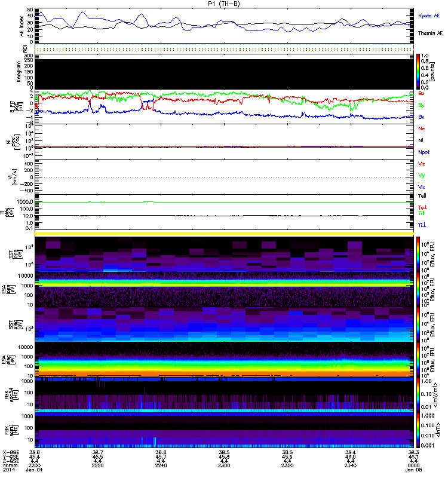Click the black Keogram panel

225,74
